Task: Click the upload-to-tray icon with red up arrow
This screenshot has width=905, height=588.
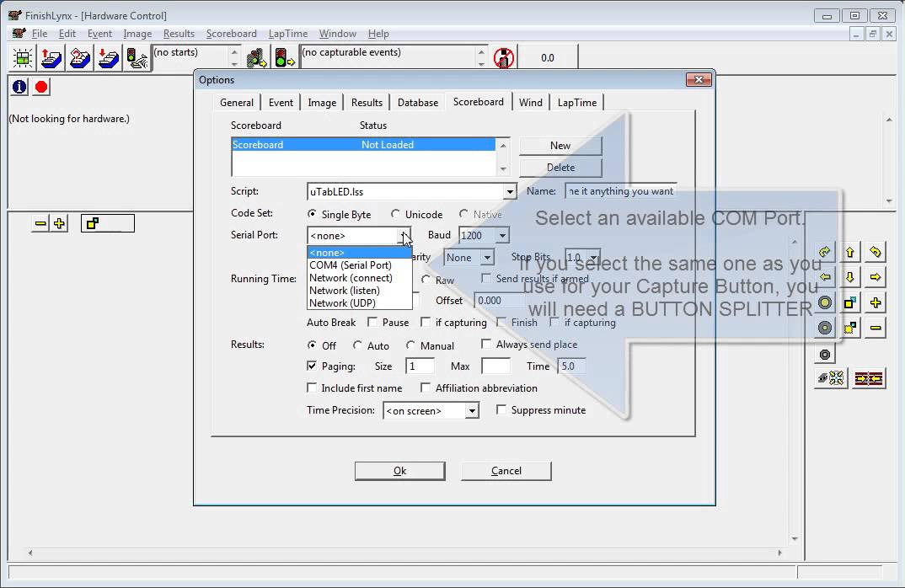Action: click(x=51, y=58)
